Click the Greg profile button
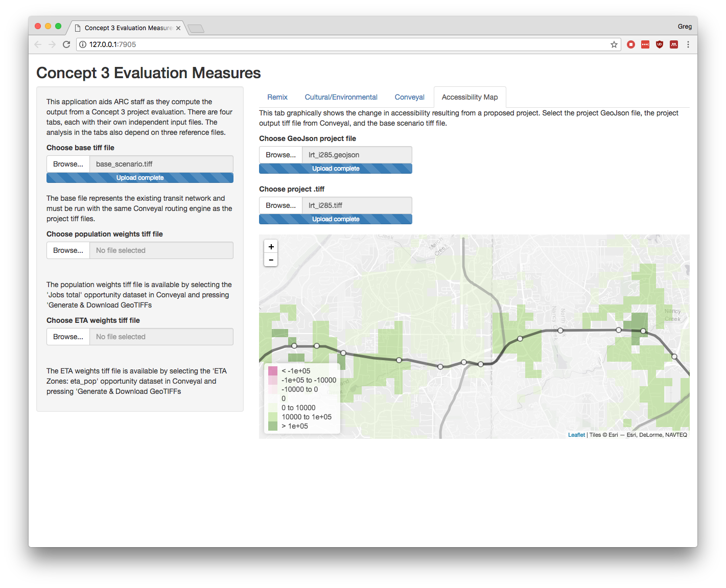726x588 pixels. point(685,27)
